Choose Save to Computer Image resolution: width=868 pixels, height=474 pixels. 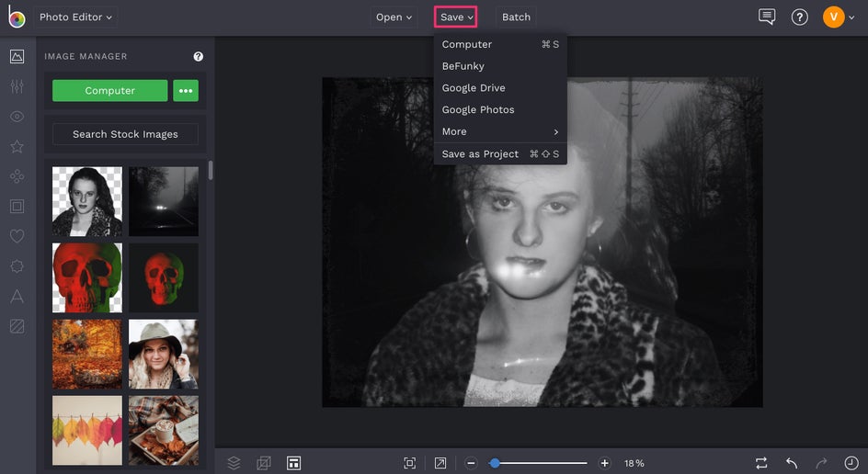(500, 44)
